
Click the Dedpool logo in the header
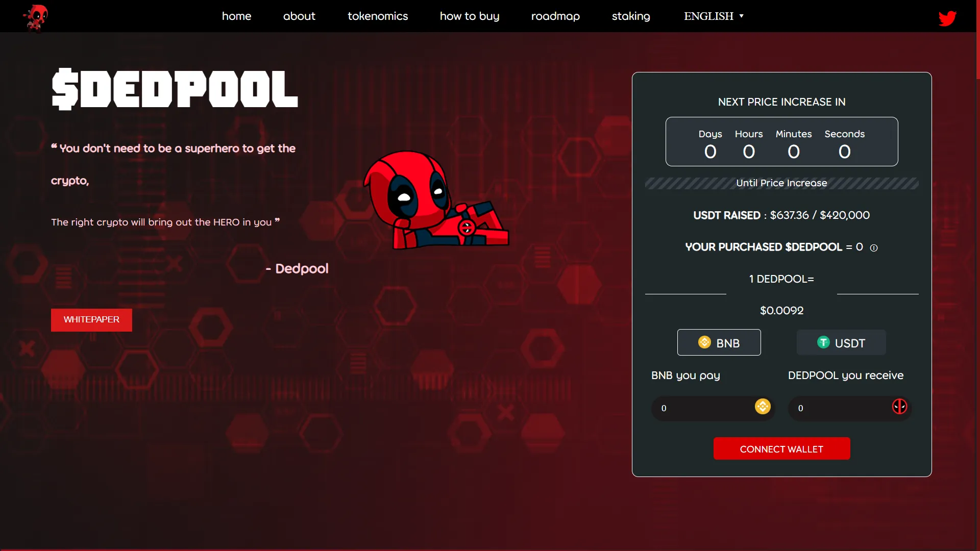coord(36,17)
